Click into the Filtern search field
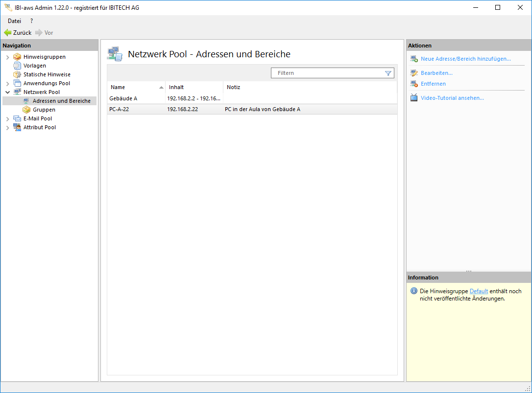 (328, 73)
